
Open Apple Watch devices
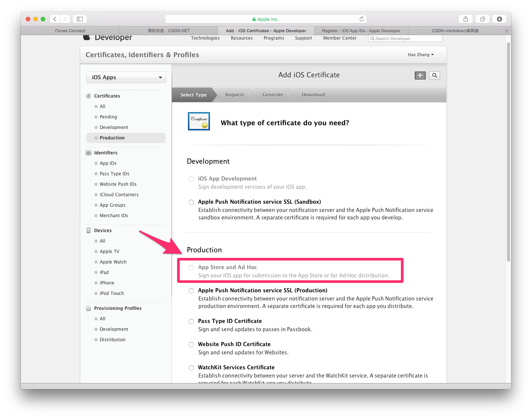click(113, 262)
